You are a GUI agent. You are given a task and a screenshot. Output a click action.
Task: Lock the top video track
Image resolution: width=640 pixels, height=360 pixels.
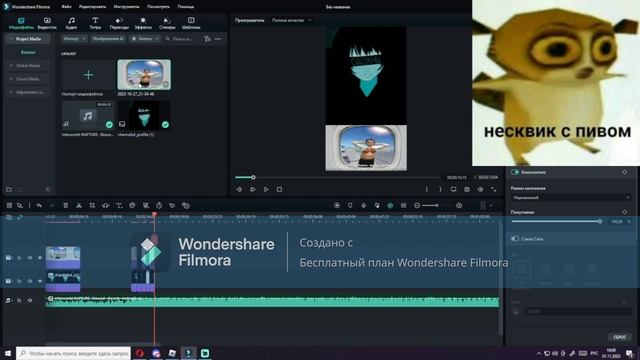(x=19, y=258)
